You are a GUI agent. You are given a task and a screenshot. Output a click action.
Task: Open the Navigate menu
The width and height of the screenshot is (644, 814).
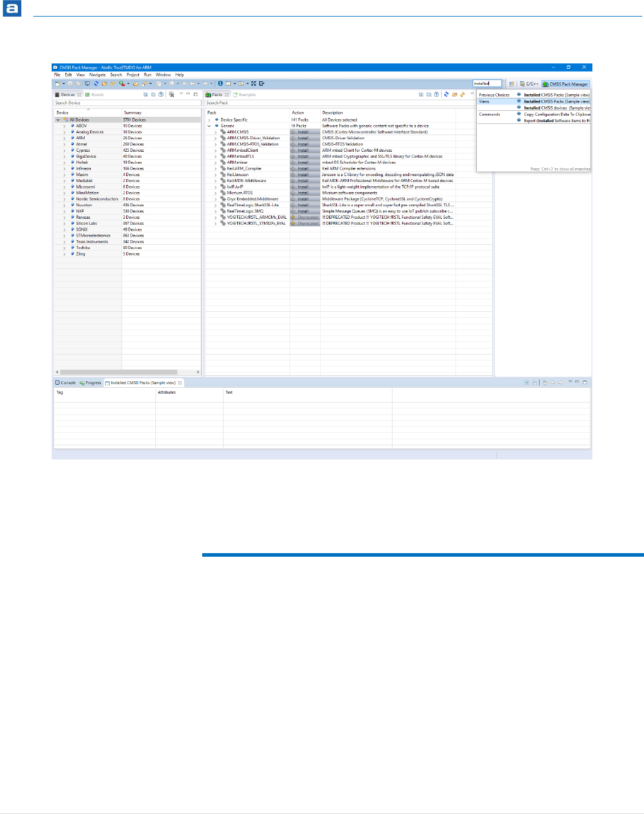[x=98, y=75]
